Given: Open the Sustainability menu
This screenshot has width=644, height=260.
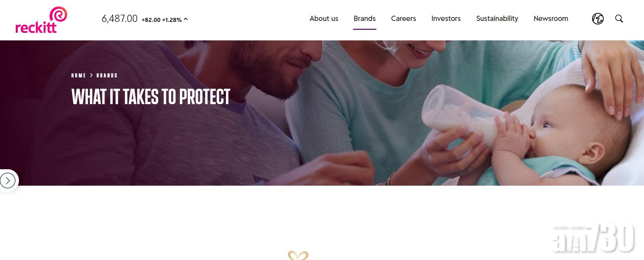Looking at the screenshot, I should (497, 19).
